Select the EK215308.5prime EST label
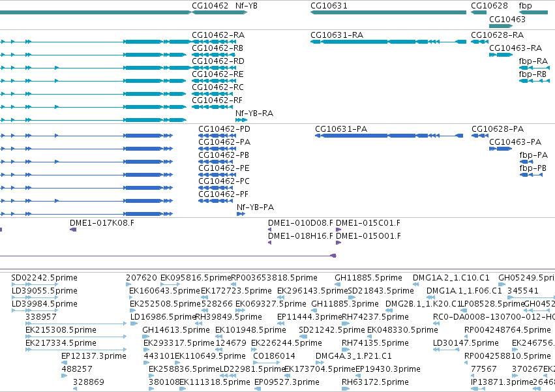555x392 pixels. tap(61, 331)
